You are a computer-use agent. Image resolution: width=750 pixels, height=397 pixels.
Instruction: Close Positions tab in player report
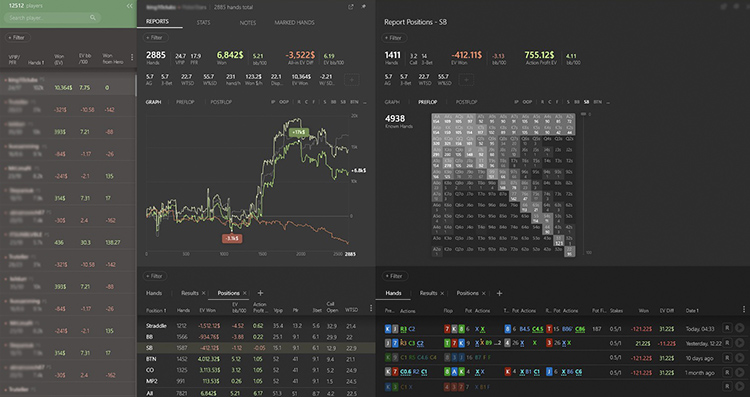pyautogui.click(x=244, y=293)
